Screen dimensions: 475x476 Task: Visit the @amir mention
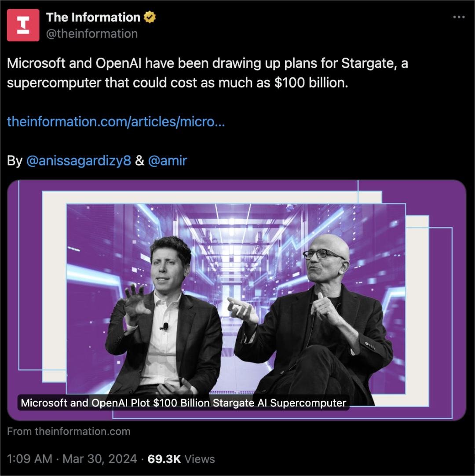coord(168,161)
